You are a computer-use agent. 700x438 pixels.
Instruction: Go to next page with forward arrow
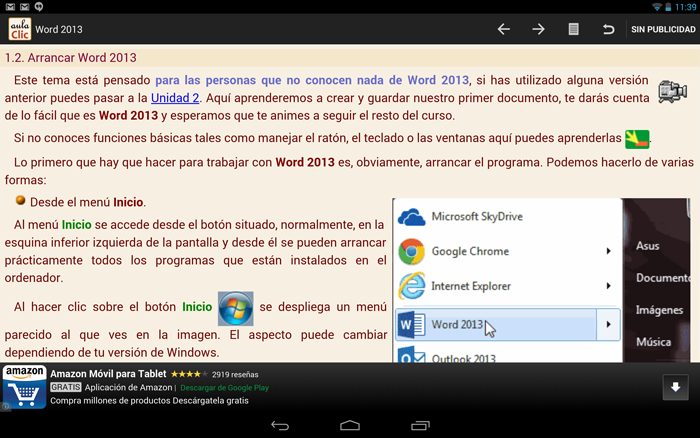[538, 29]
